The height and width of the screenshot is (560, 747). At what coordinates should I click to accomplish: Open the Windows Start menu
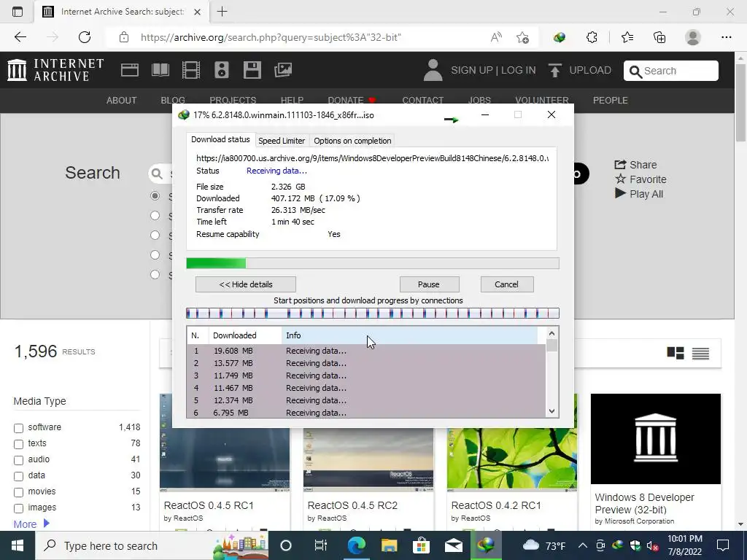[x=18, y=545]
